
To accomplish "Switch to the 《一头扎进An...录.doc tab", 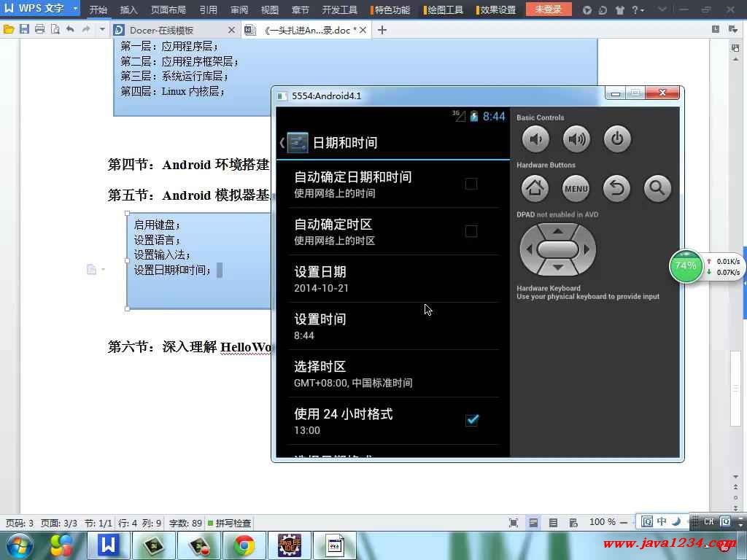I will tap(306, 30).
